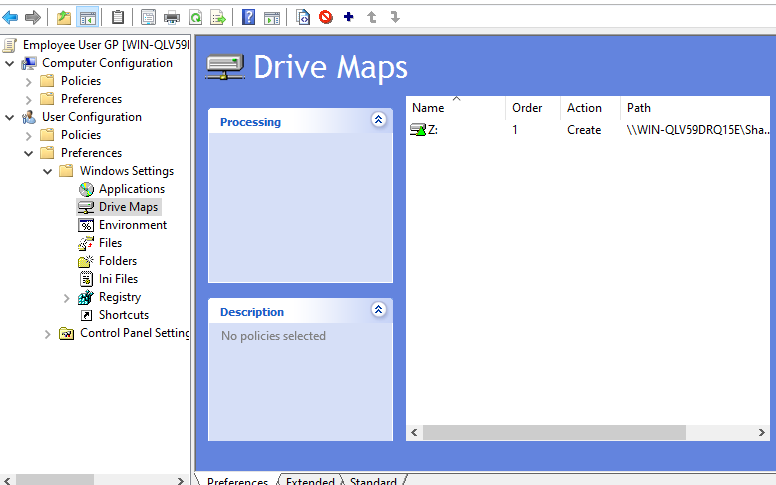Click the Up One Level folder icon
This screenshot has width=776, height=485.
pyautogui.click(x=64, y=17)
